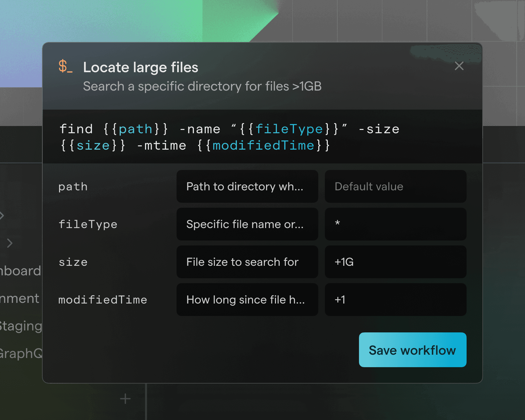Select the size placeholder in the command

point(93,145)
